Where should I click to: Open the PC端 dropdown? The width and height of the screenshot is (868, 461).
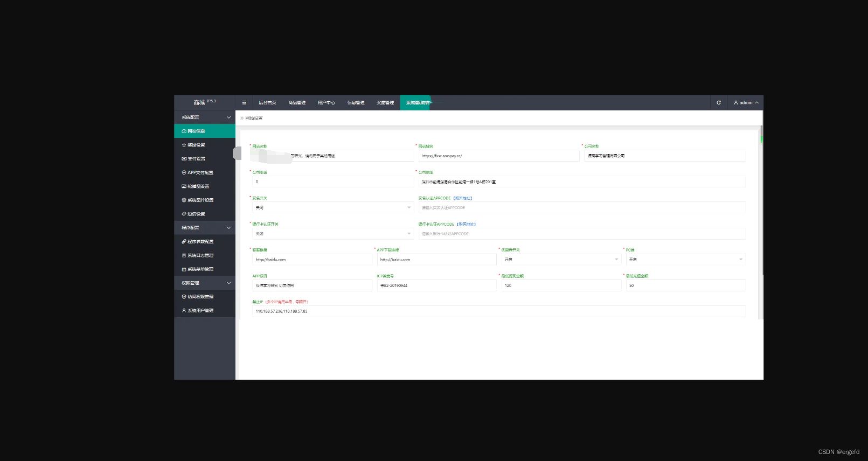[x=685, y=260]
